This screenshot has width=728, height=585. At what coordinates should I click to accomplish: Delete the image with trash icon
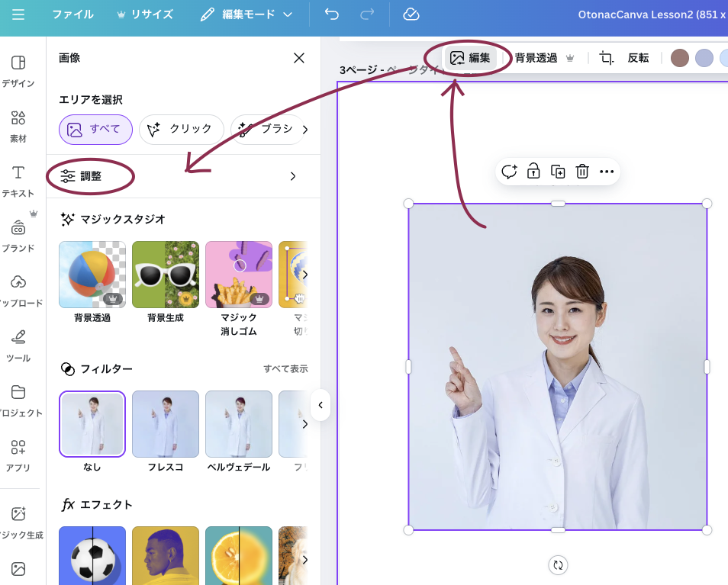[x=582, y=172]
